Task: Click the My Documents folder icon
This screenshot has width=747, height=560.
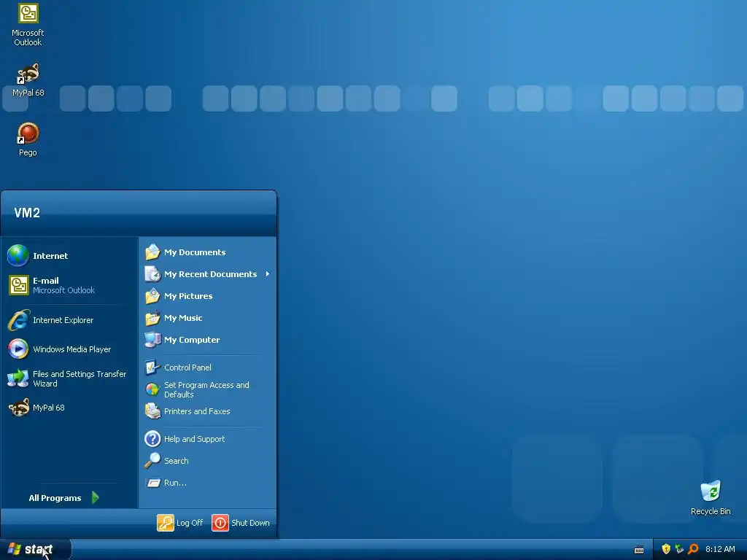Action: tap(152, 252)
